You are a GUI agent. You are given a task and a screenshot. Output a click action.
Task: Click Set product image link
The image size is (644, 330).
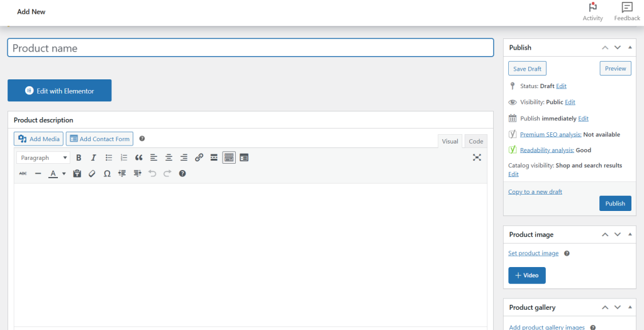point(533,253)
